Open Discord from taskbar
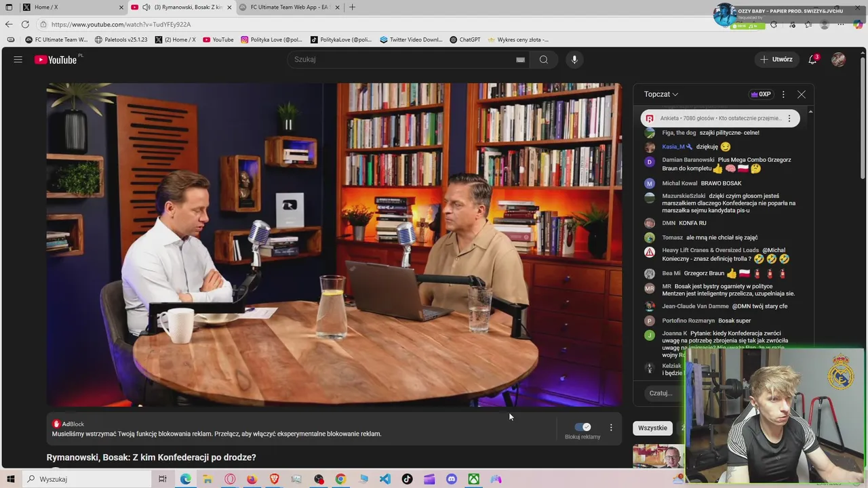 point(452,479)
